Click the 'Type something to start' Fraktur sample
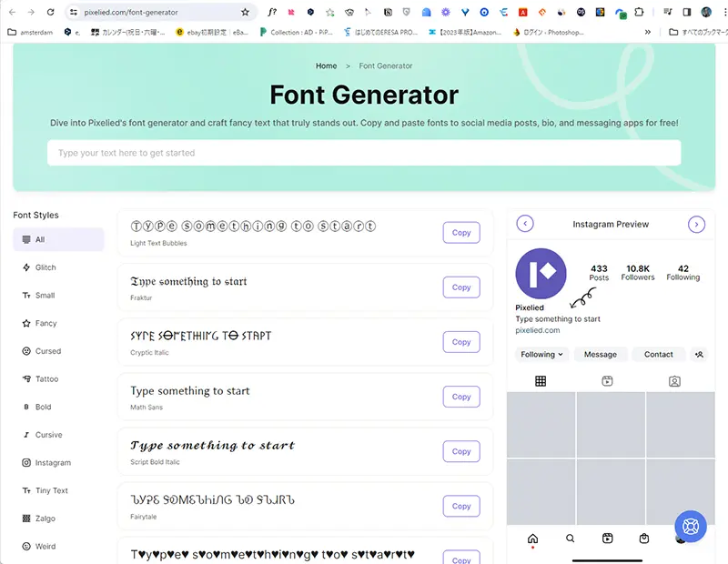728x564 pixels. 188,281
